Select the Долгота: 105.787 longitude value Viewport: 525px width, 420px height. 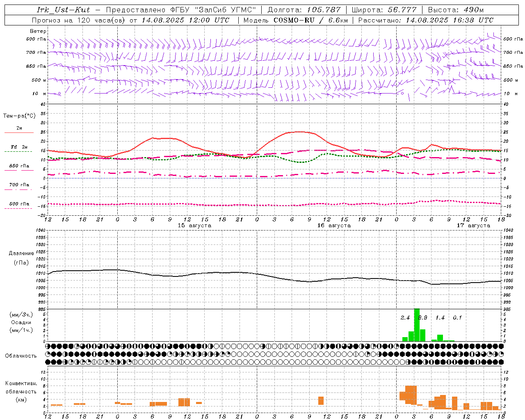[304, 10]
